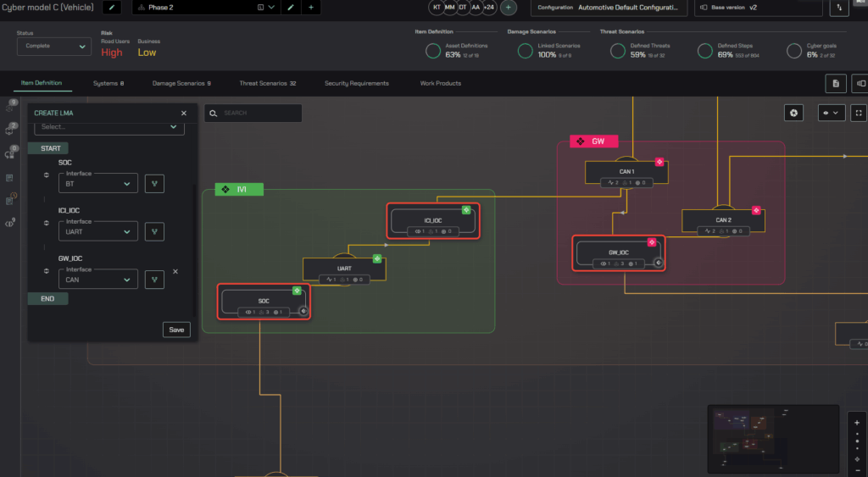Open the Damage Scenarios 9 tab

tap(181, 84)
